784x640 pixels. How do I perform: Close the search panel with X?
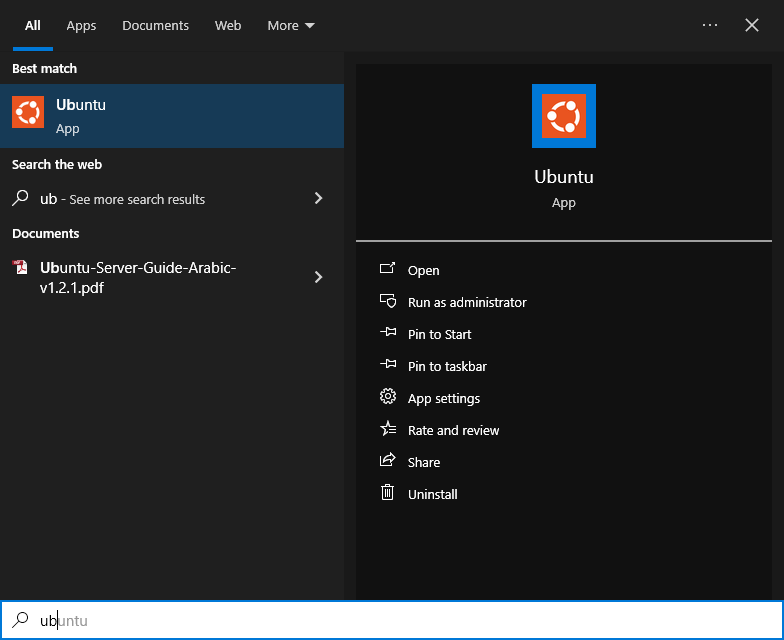tap(752, 25)
